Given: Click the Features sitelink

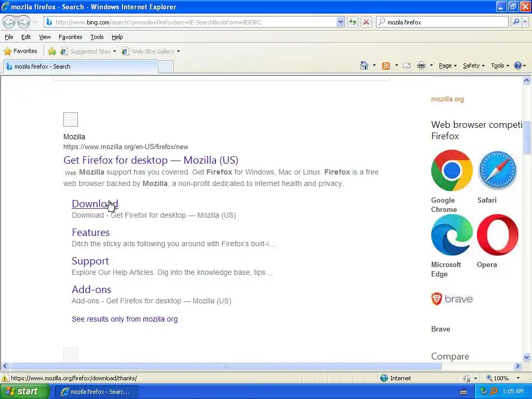Looking at the screenshot, I should 90,232.
